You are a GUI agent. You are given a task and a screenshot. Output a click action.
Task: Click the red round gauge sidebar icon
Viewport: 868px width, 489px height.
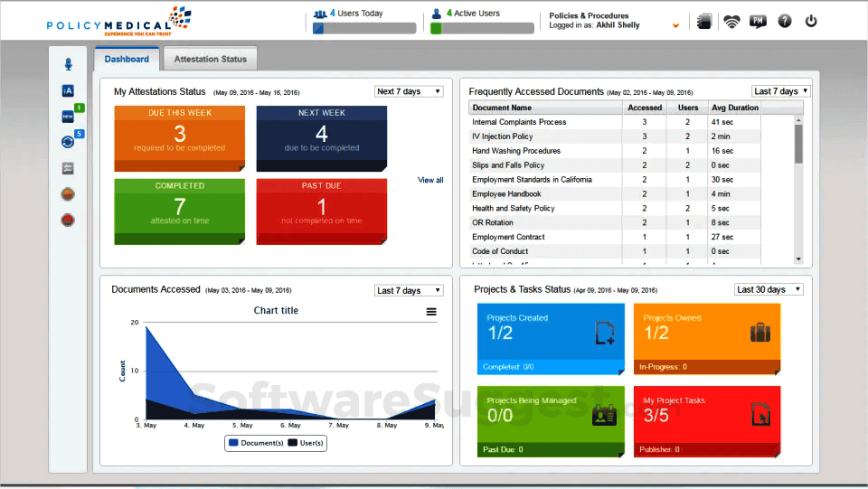(68, 221)
